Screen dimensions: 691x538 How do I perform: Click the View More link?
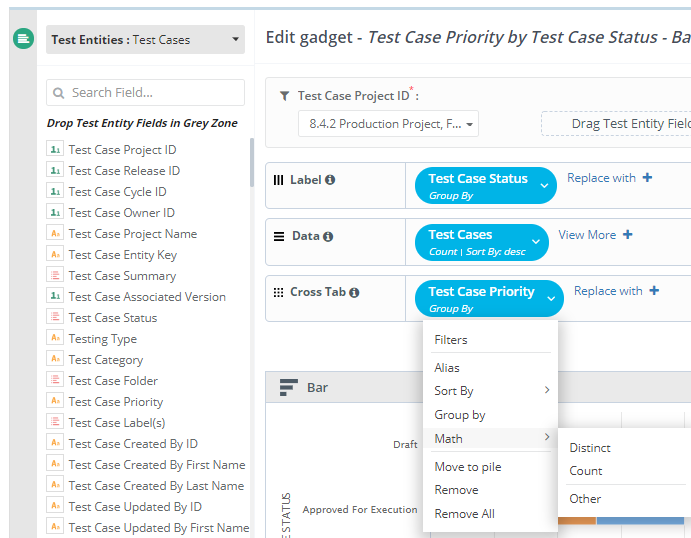click(587, 235)
